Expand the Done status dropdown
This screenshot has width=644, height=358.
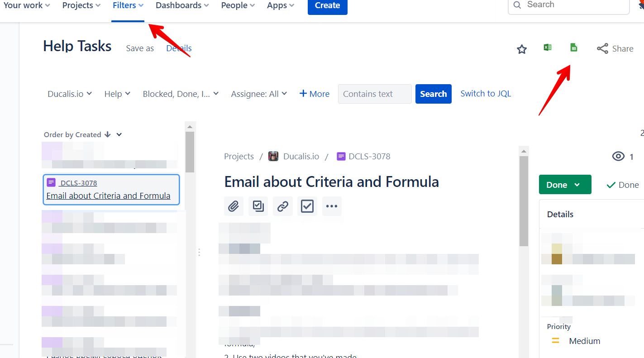coord(565,185)
